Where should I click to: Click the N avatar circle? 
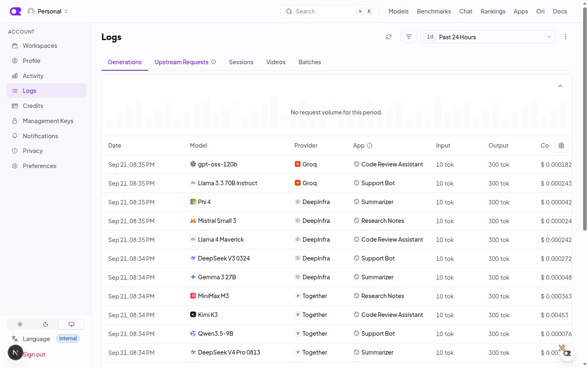tap(16, 352)
